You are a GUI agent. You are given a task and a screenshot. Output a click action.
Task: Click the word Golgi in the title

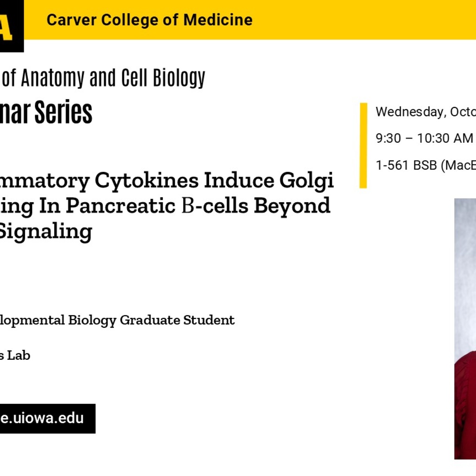point(307,181)
